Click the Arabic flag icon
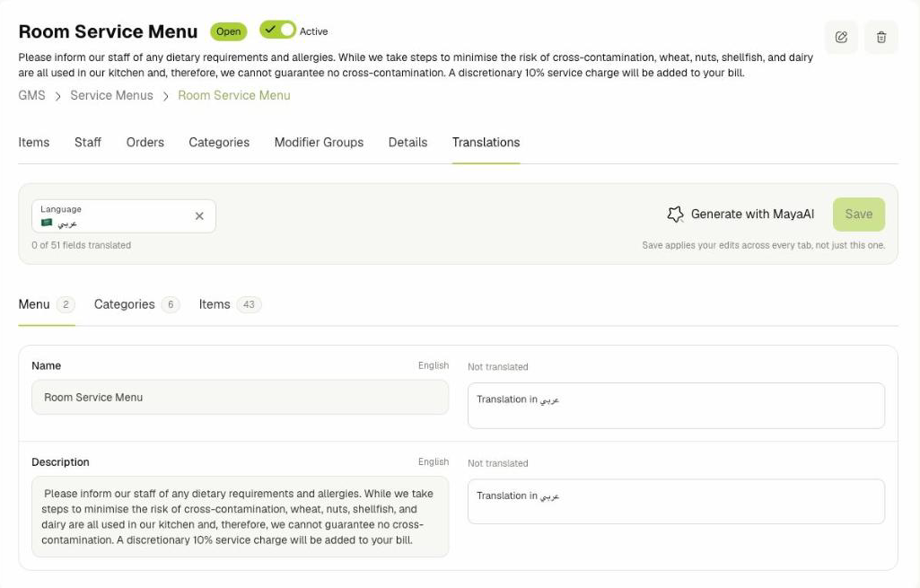This screenshot has width=920, height=588. click(47, 223)
